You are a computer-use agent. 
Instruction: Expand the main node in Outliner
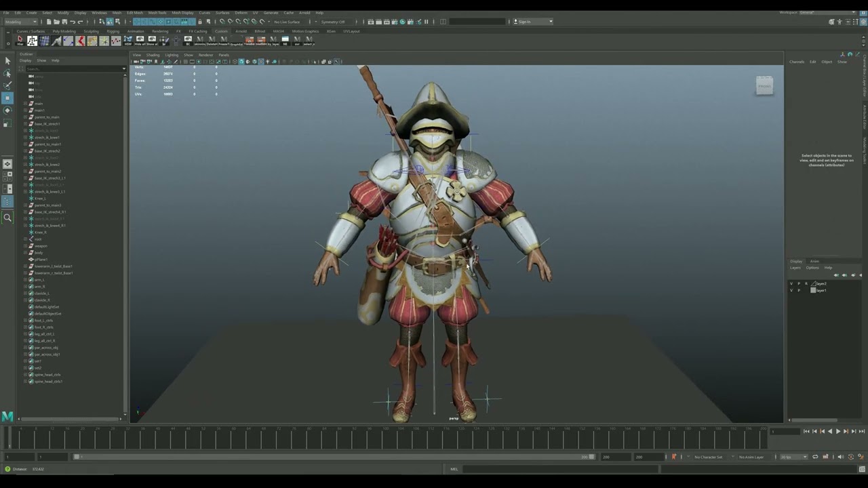pyautogui.click(x=25, y=103)
